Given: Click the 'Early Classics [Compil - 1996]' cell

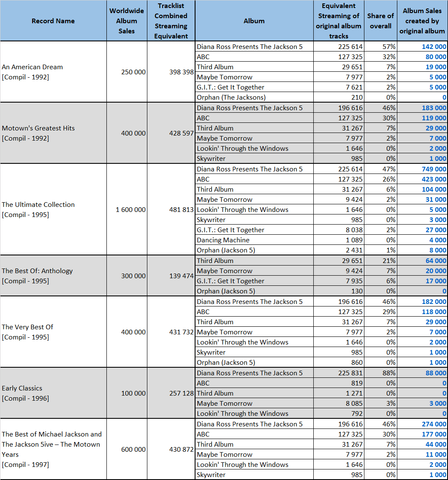Looking at the screenshot, I should coord(53,393).
